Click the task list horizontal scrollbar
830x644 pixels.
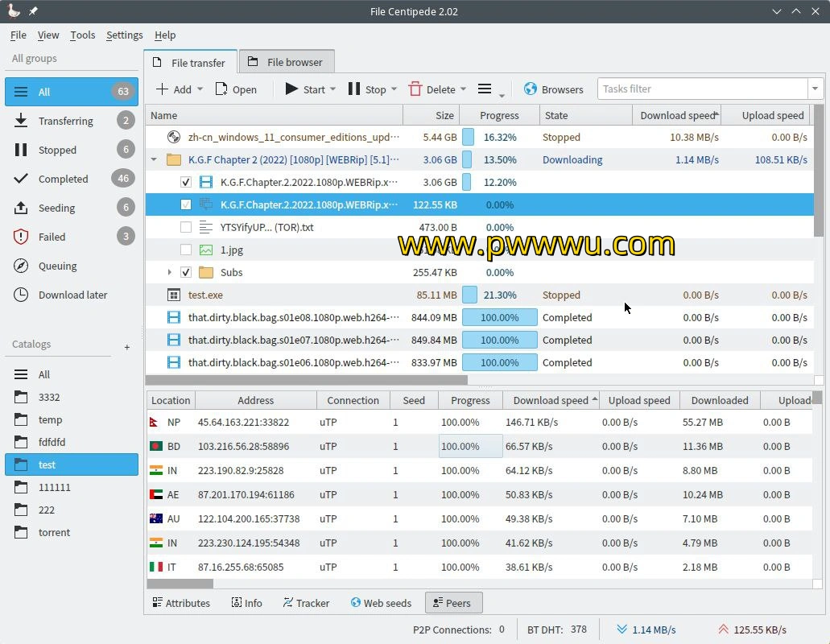click(x=307, y=380)
